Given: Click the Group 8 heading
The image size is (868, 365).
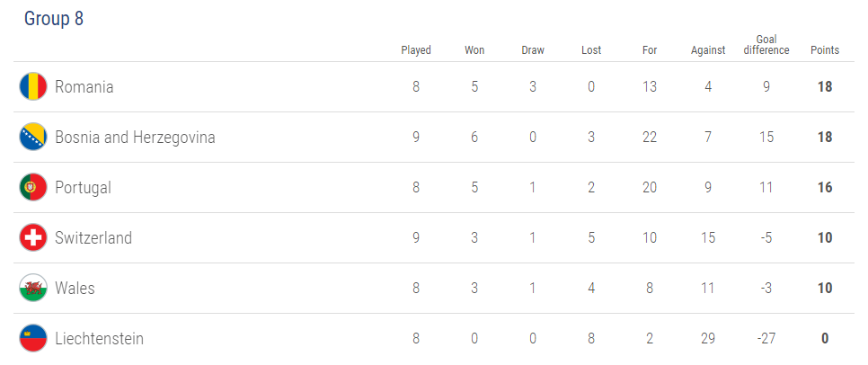Looking at the screenshot, I should point(54,19).
